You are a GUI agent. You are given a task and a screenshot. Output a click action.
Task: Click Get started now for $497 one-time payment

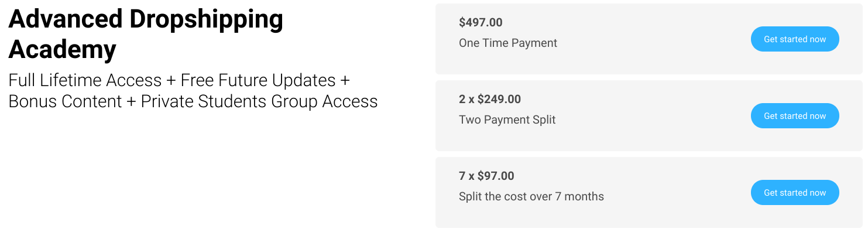point(795,39)
